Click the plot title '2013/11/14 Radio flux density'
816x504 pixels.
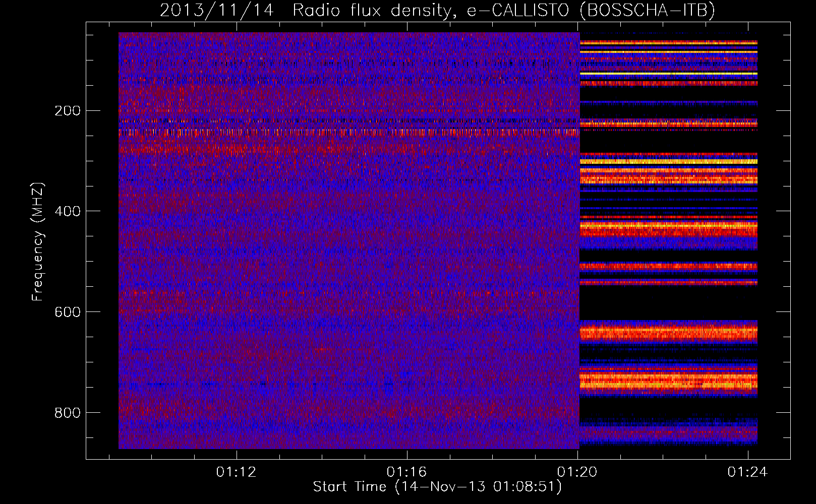(437, 10)
